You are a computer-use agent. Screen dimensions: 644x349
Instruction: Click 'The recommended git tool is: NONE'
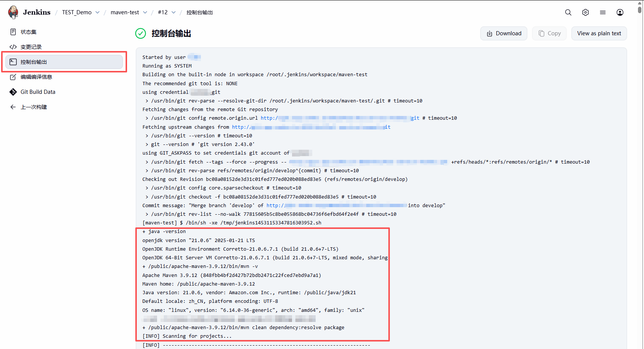[x=190, y=84]
